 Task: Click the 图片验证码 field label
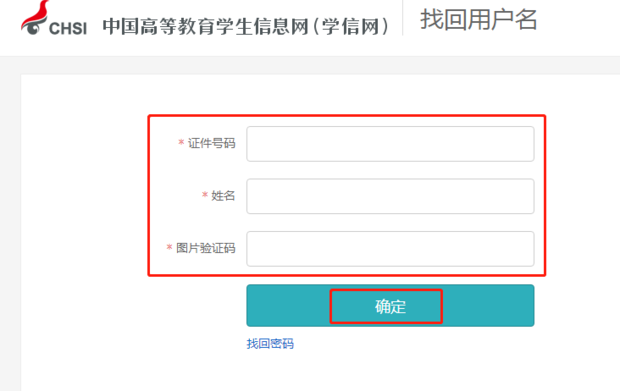[206, 248]
